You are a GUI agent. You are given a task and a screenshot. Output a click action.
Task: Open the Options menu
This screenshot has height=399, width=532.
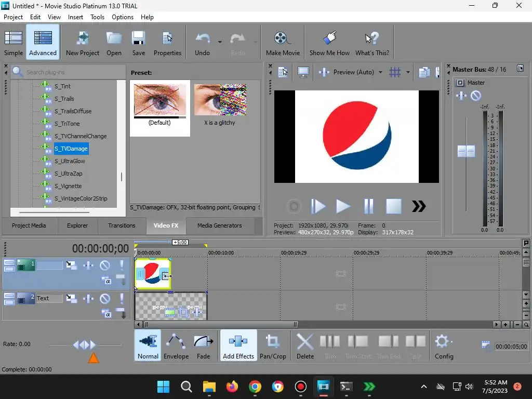pos(123,17)
